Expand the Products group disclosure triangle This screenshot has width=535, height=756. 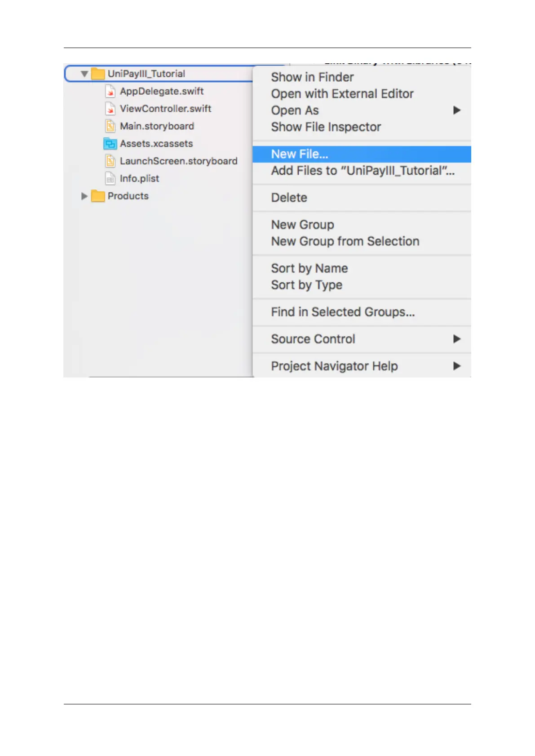click(84, 196)
